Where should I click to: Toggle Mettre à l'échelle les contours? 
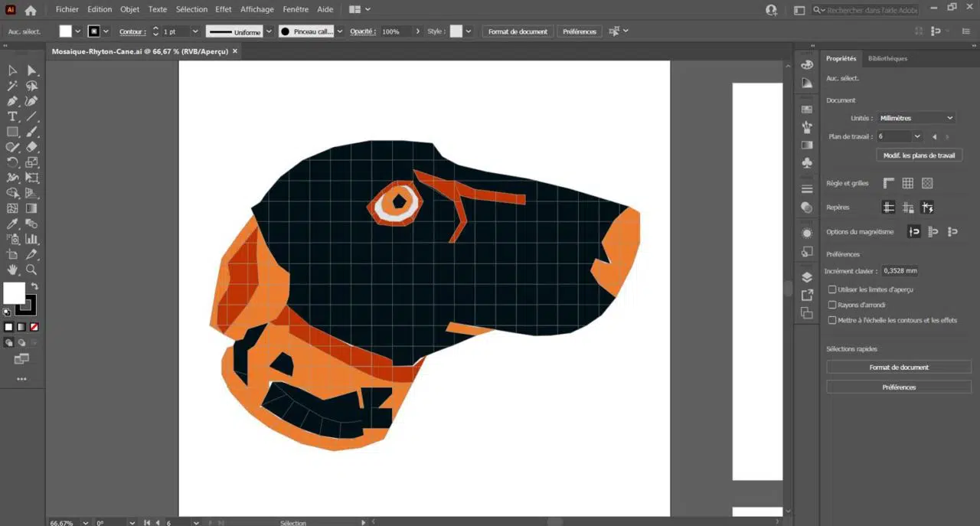832,320
